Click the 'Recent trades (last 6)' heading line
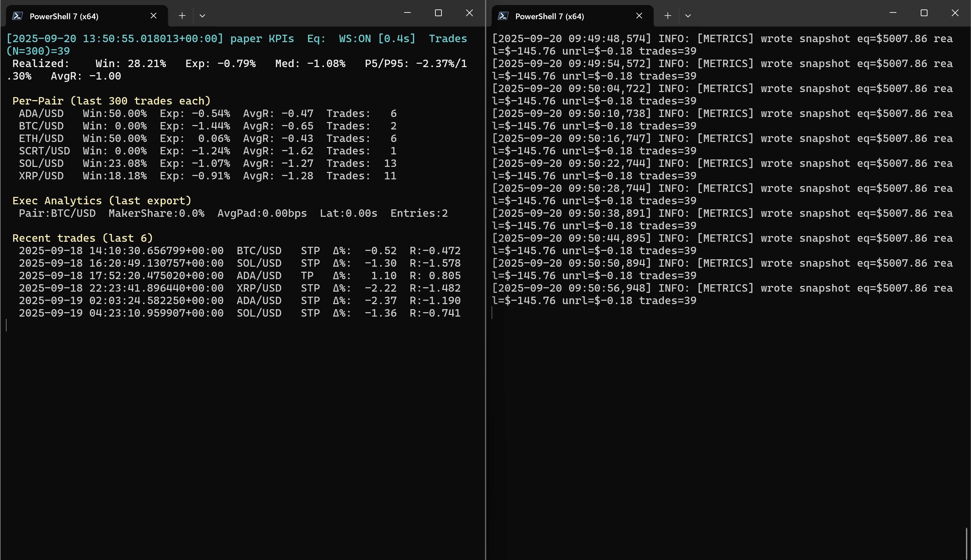This screenshot has height=560, width=971. 83,238
